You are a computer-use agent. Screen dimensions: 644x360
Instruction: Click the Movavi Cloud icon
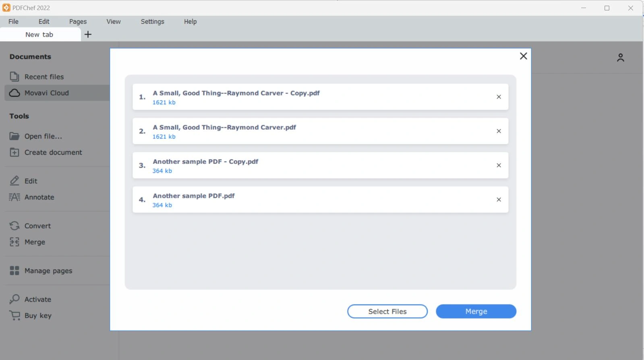pyautogui.click(x=14, y=93)
